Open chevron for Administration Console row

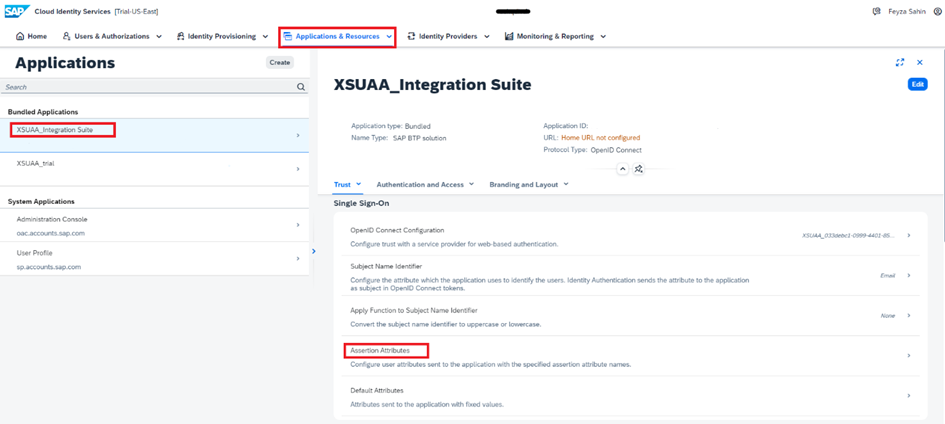(298, 225)
